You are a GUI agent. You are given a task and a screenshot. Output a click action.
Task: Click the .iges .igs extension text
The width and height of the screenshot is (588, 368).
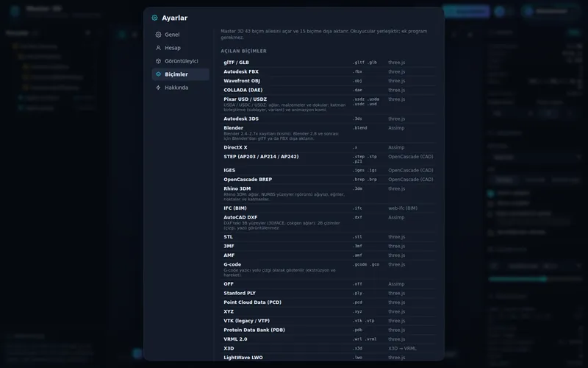pyautogui.click(x=365, y=170)
